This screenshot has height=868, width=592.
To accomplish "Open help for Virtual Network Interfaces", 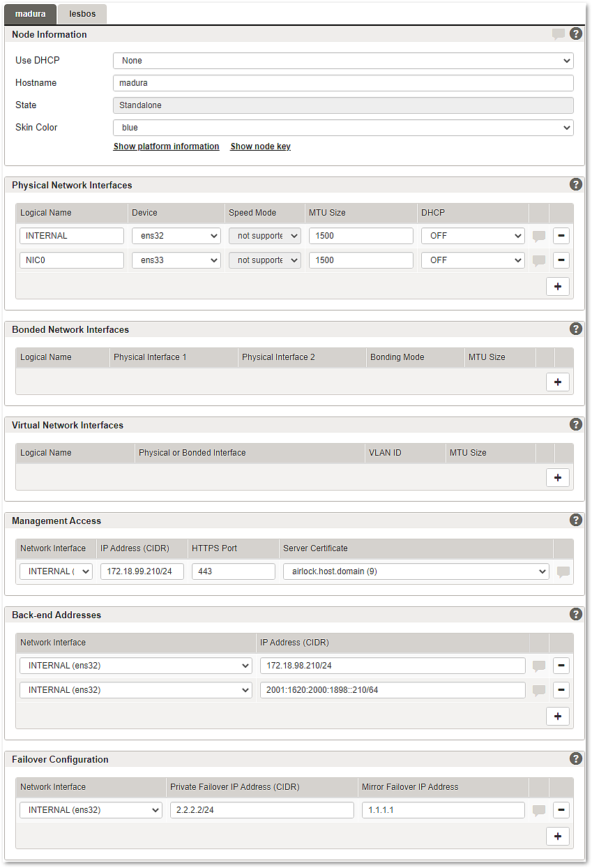I will (x=576, y=424).
